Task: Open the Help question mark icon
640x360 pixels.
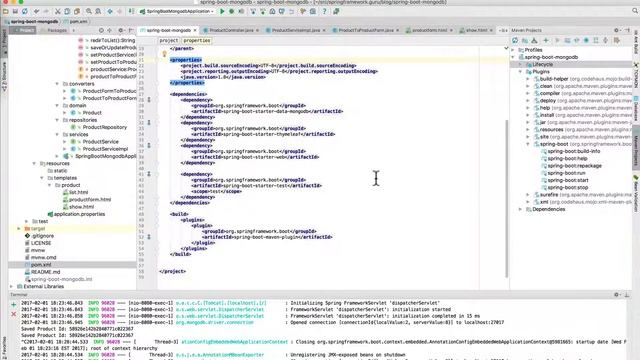Action: coord(324,11)
